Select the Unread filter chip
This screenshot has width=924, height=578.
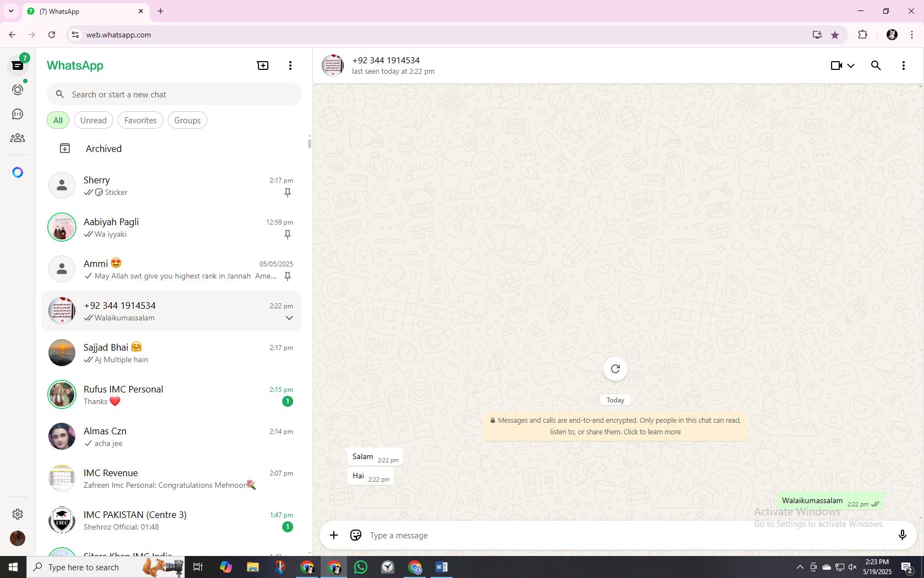(94, 120)
